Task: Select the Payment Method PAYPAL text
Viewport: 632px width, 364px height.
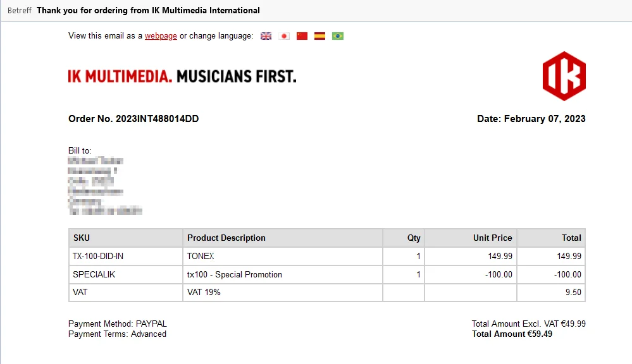Action: [x=117, y=324]
